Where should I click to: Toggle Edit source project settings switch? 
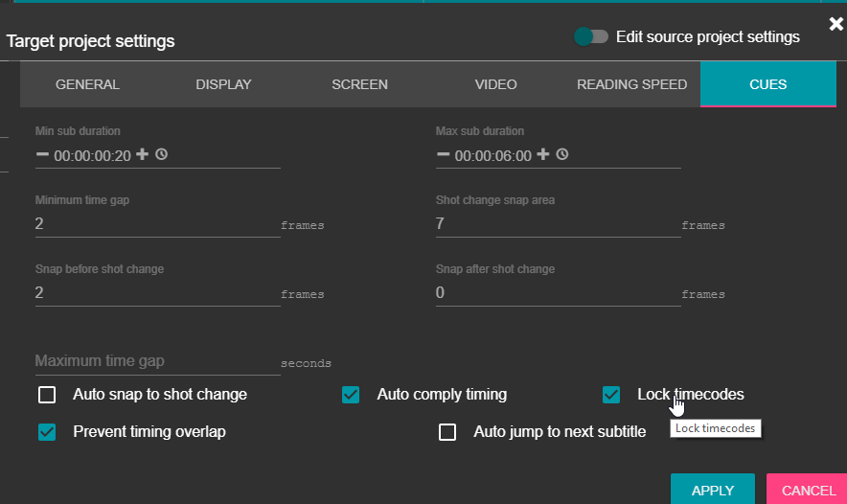click(x=591, y=36)
